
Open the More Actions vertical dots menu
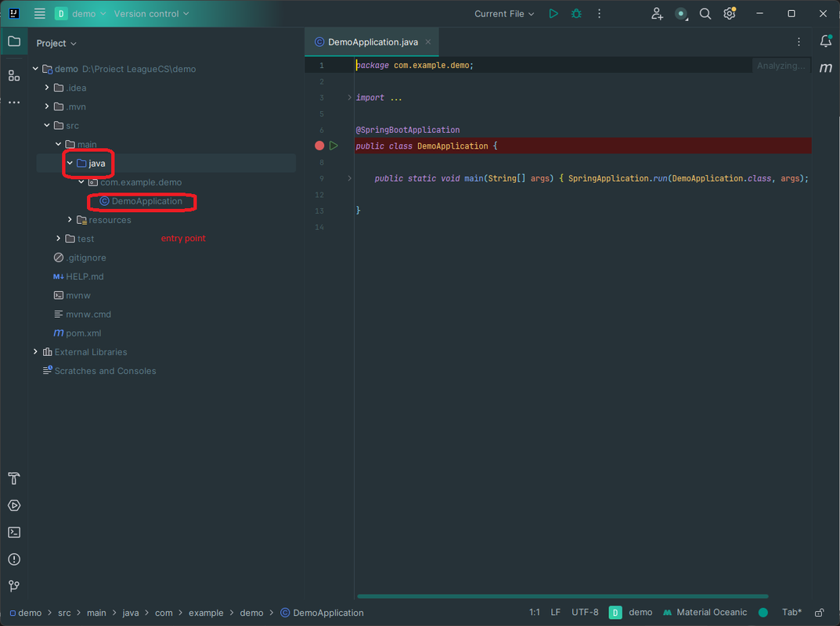click(x=599, y=13)
